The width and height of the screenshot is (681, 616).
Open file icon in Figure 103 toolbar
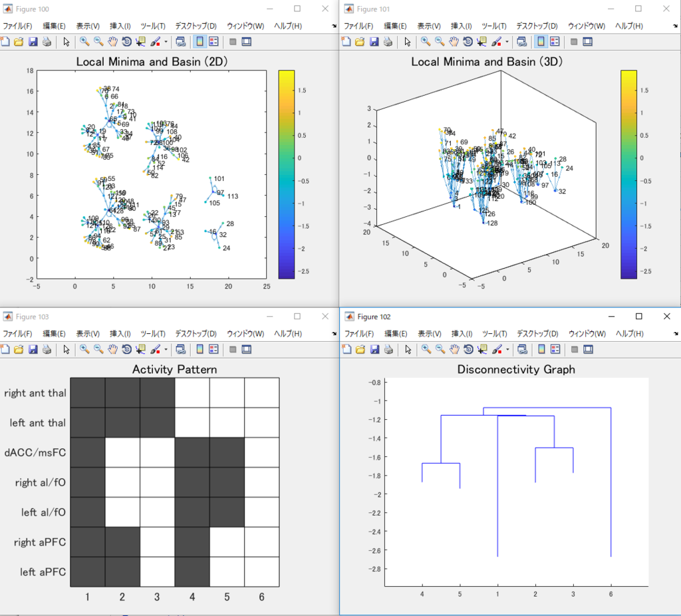tap(19, 349)
